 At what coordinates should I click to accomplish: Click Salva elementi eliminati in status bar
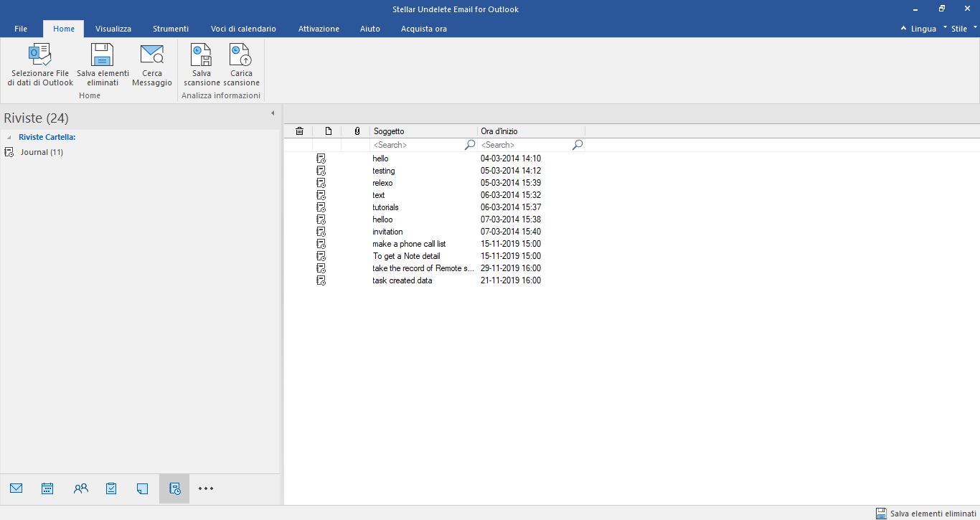point(926,514)
